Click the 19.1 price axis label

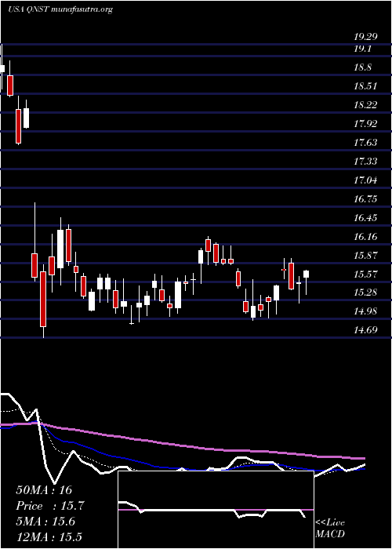point(362,49)
